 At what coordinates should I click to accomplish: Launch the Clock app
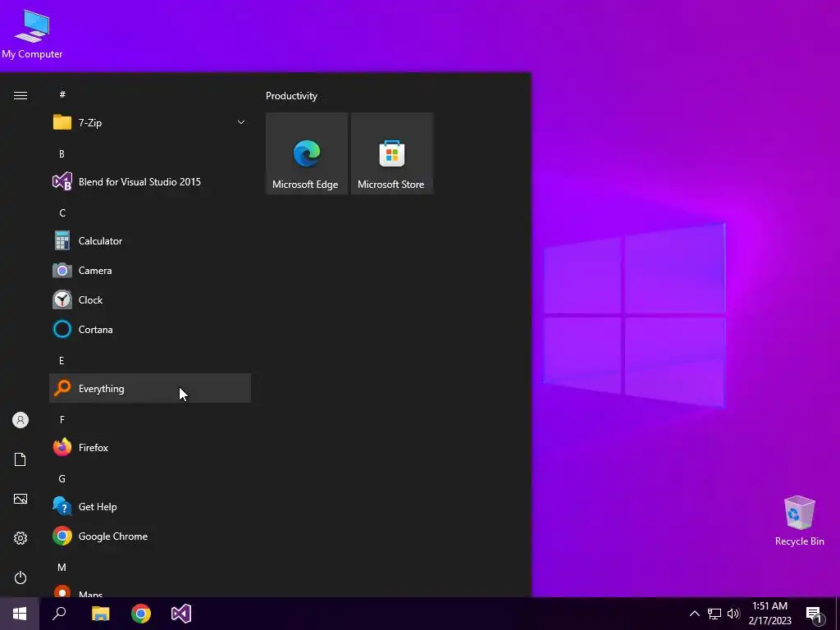coord(150,300)
